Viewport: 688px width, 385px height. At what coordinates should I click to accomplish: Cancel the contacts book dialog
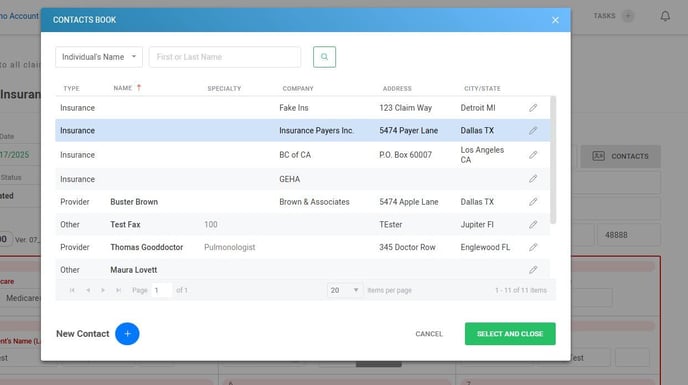[429, 334]
